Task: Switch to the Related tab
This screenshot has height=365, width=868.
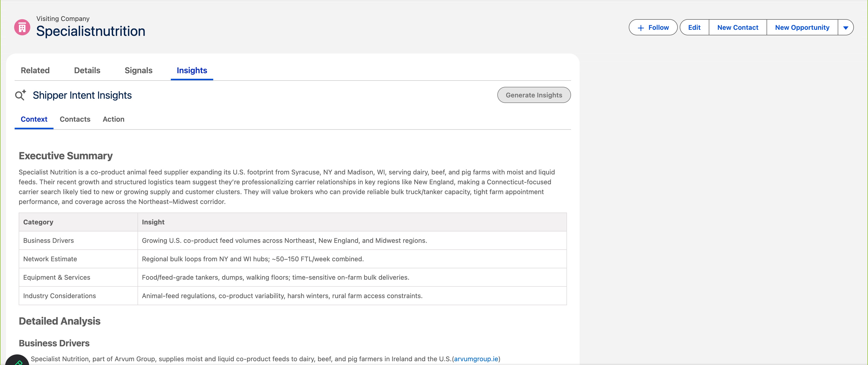Action: [35, 70]
